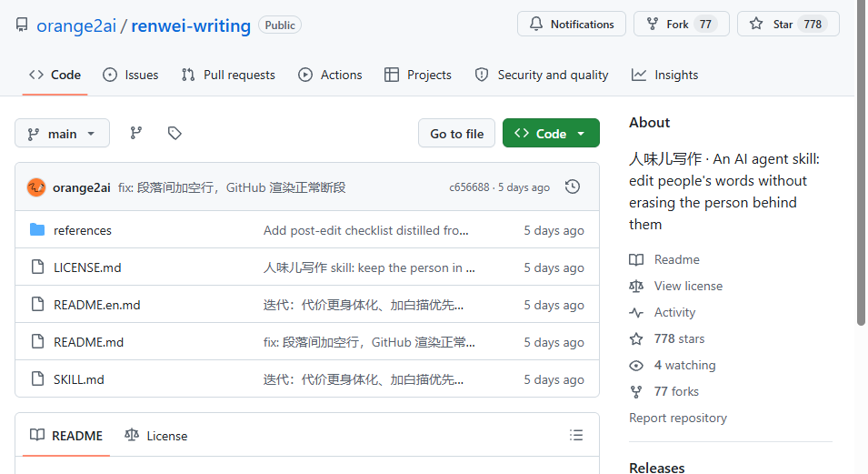Image resolution: width=868 pixels, height=474 pixels.
Task: Click 77 forks link
Action: tap(676, 391)
